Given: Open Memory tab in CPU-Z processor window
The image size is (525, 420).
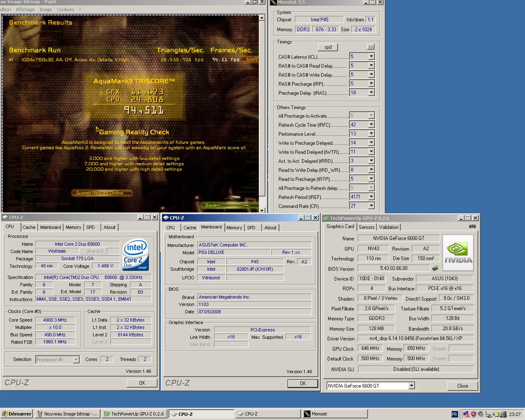Looking at the screenshot, I should pyautogui.click(x=73, y=227).
